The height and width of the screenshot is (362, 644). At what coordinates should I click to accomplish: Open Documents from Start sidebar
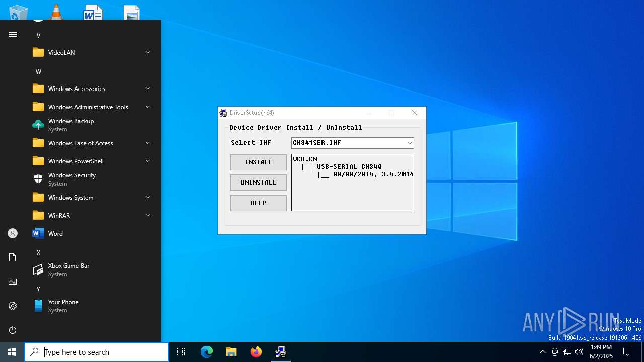pyautogui.click(x=13, y=257)
